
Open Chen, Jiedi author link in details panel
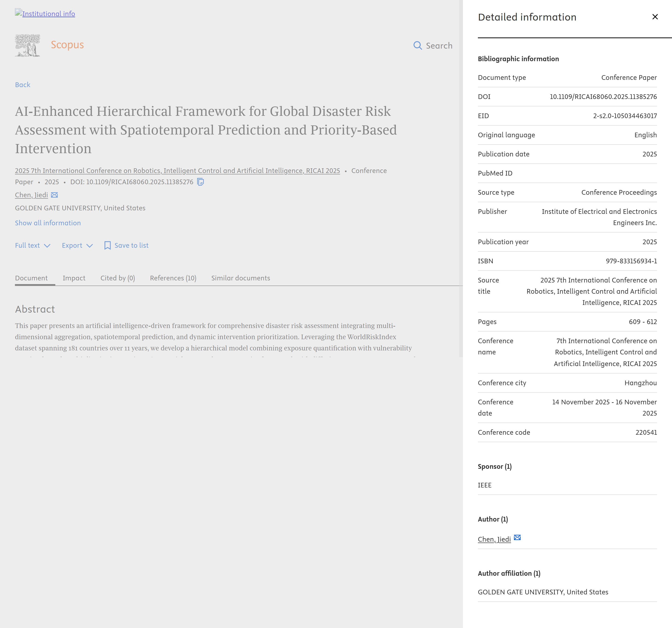coord(494,539)
